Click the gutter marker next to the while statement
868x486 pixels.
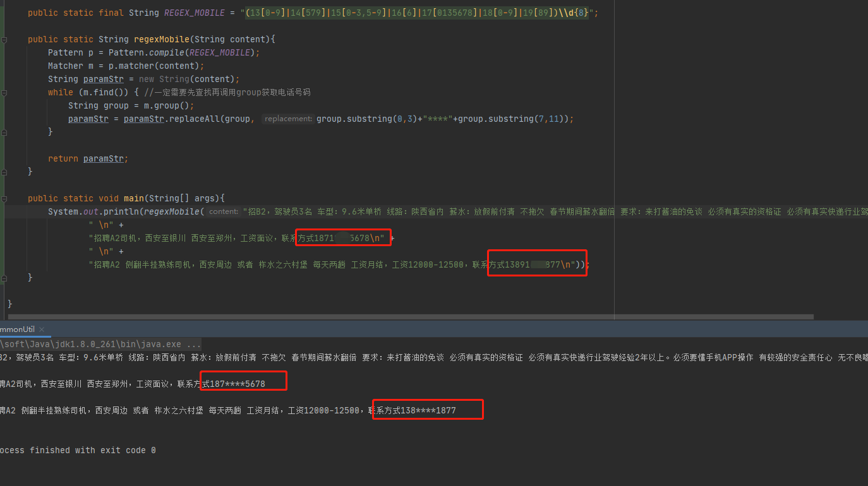coord(4,92)
